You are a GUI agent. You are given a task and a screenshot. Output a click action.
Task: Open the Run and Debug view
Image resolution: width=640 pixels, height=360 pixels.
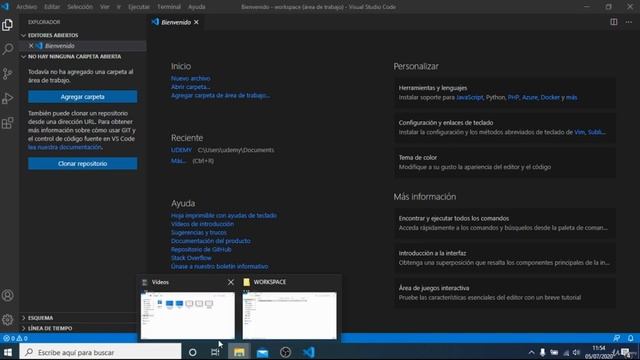[x=7, y=98]
